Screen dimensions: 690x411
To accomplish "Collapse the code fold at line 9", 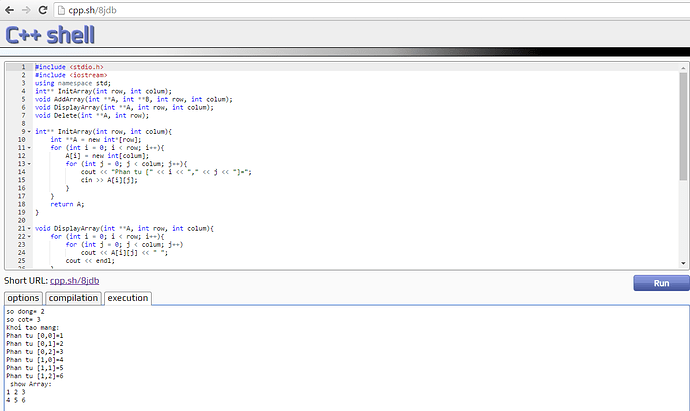I will pos(31,131).
